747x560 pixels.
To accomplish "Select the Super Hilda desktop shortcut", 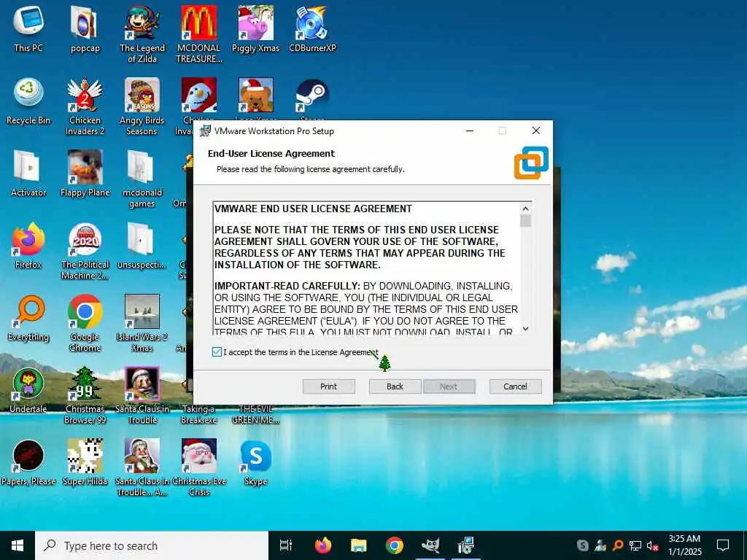I will [85, 463].
